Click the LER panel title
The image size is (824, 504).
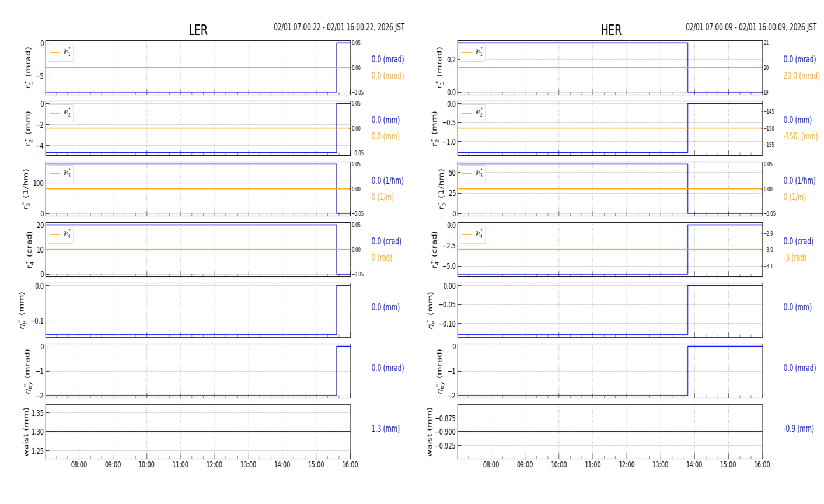[198, 30]
